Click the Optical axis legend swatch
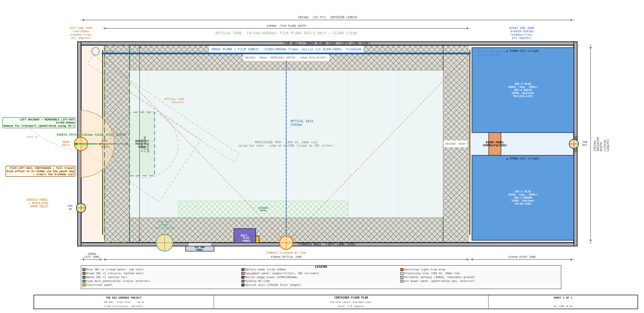644x313 pixels. pos(243,285)
